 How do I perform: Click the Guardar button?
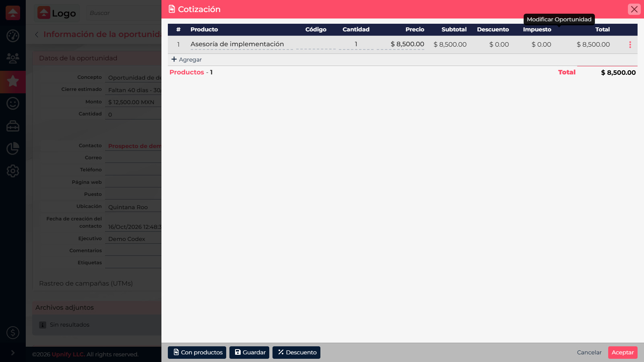(249, 352)
